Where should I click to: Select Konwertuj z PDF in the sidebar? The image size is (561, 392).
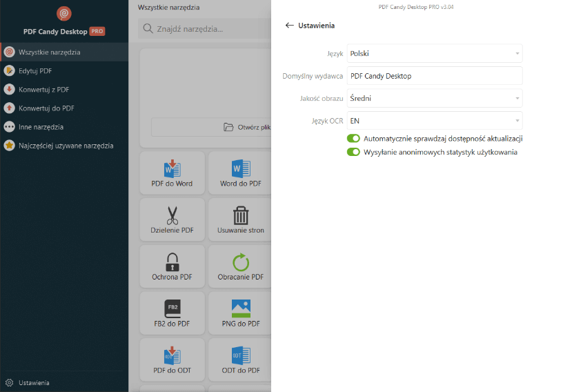(x=64, y=90)
